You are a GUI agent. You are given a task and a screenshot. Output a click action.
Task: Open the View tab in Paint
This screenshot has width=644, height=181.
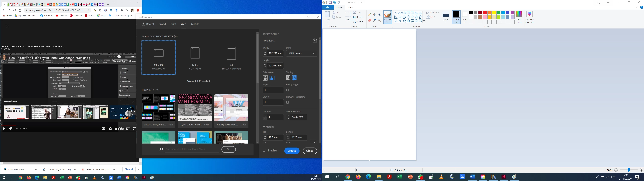coord(351,8)
